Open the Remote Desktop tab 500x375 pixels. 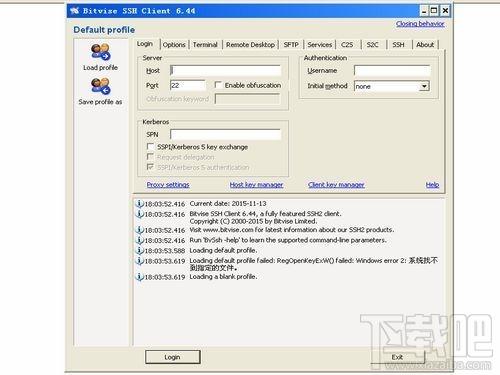pyautogui.click(x=250, y=45)
